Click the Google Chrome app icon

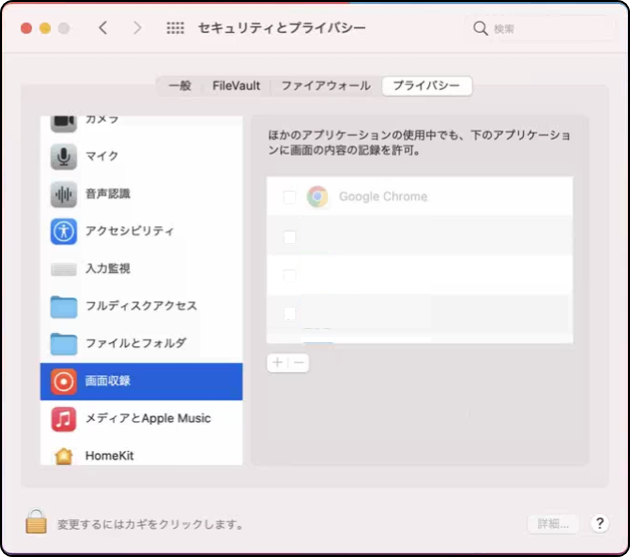(317, 196)
